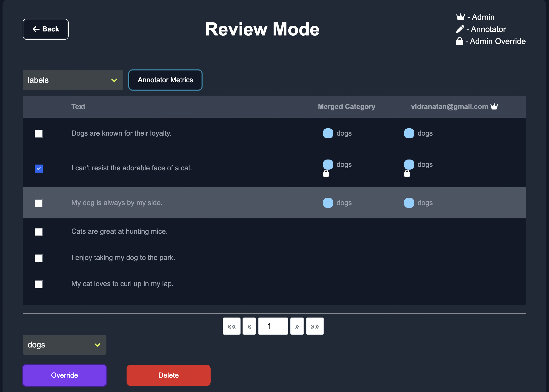The height and width of the screenshot is (392, 549).
Task: Click the Admin Override lock legend icon
Action: [459, 41]
